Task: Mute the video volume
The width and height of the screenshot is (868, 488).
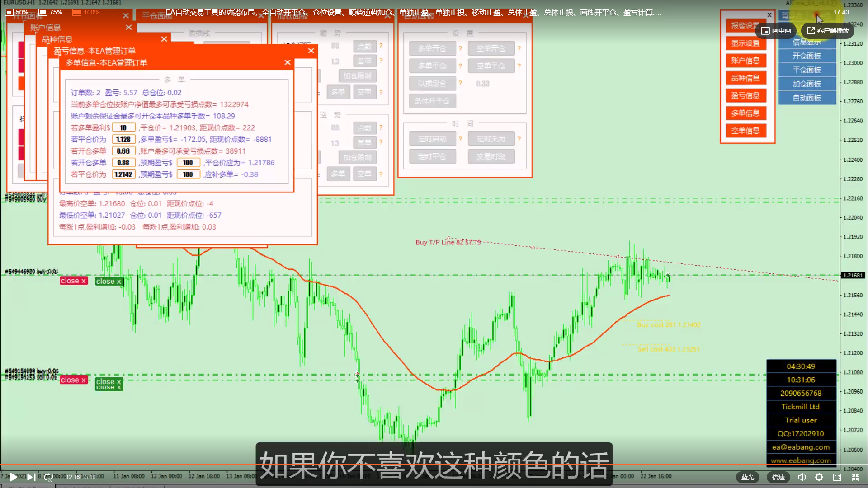Action: [x=802, y=477]
